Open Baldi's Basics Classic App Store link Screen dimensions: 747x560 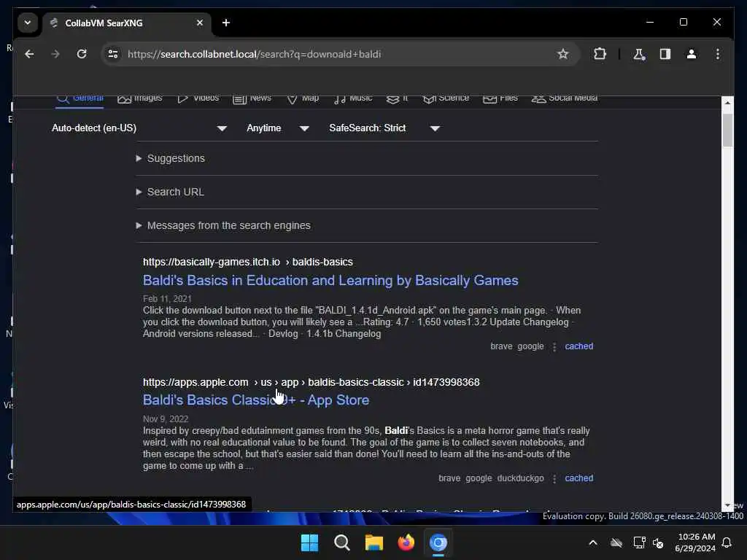point(256,400)
